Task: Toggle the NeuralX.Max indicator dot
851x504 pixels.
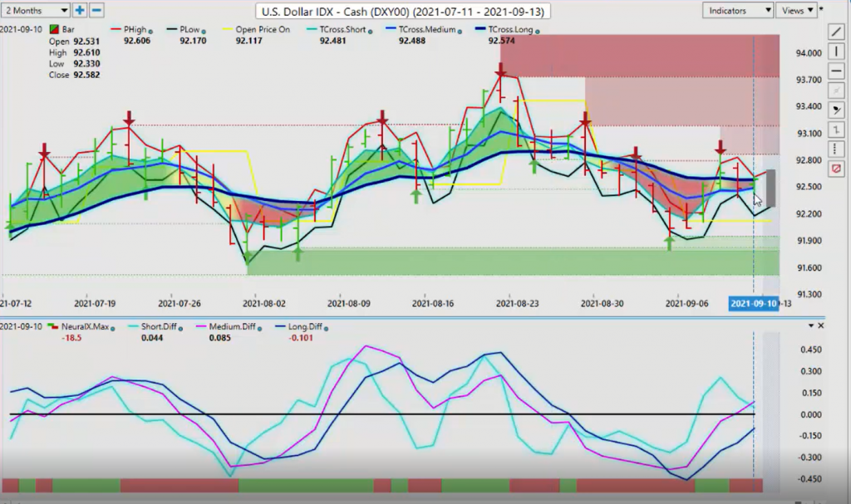Action: click(x=113, y=328)
